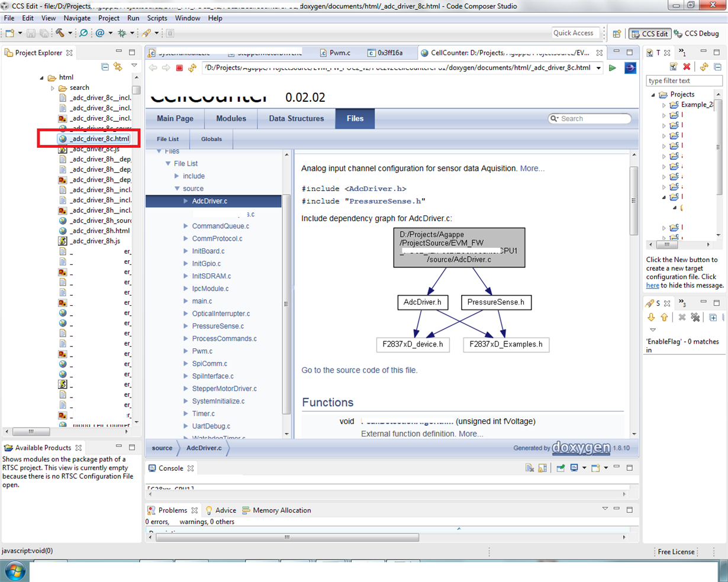Click the PressureSense.h include link
The width and height of the screenshot is (728, 582).
click(384, 201)
